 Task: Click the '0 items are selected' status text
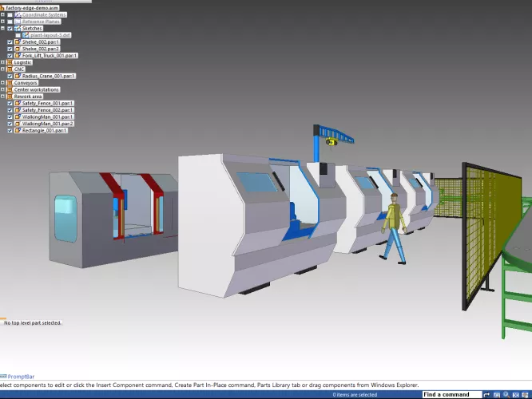coord(355,394)
